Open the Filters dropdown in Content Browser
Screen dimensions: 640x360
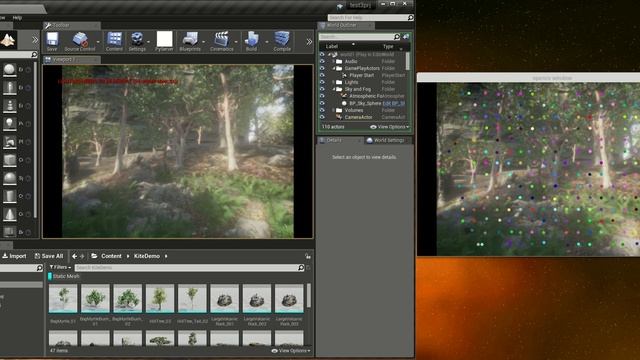pos(60,267)
